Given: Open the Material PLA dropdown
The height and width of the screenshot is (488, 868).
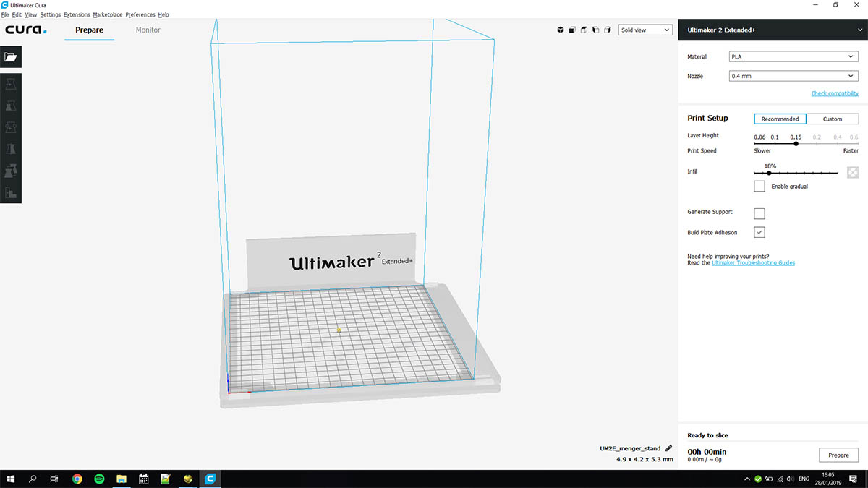Looking at the screenshot, I should point(793,56).
